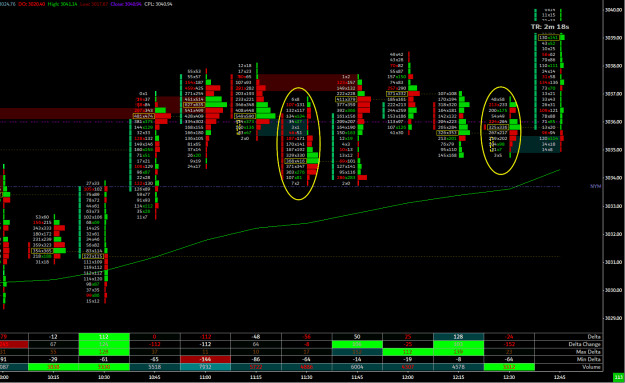Click boxed 368x416 cell in 11:30 bar
The height and width of the screenshot is (383, 625).
(x=295, y=161)
